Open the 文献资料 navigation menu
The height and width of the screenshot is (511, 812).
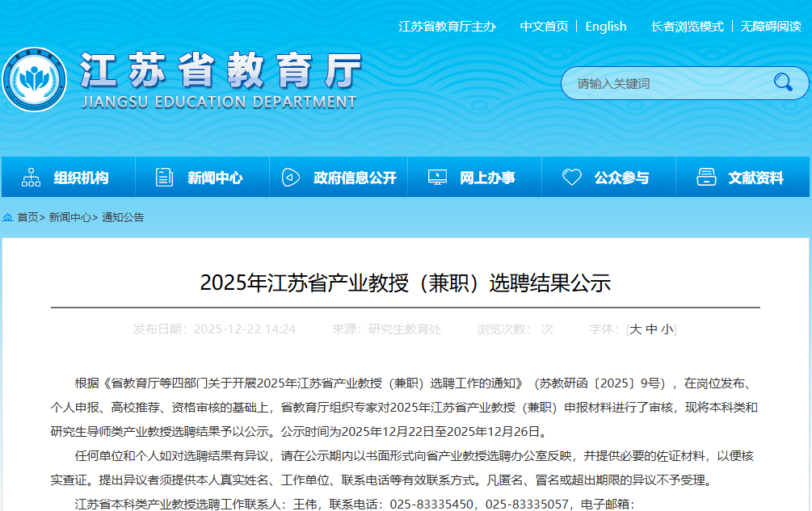click(x=755, y=178)
